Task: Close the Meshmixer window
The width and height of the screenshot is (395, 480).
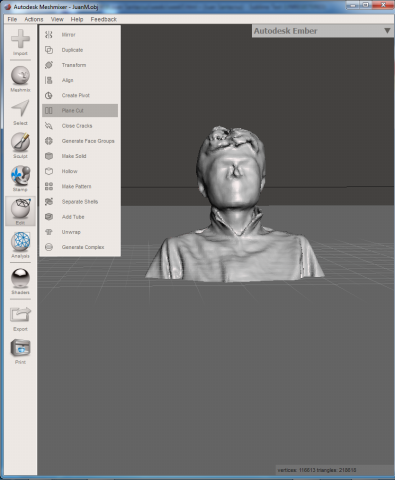Action: [x=383, y=5]
